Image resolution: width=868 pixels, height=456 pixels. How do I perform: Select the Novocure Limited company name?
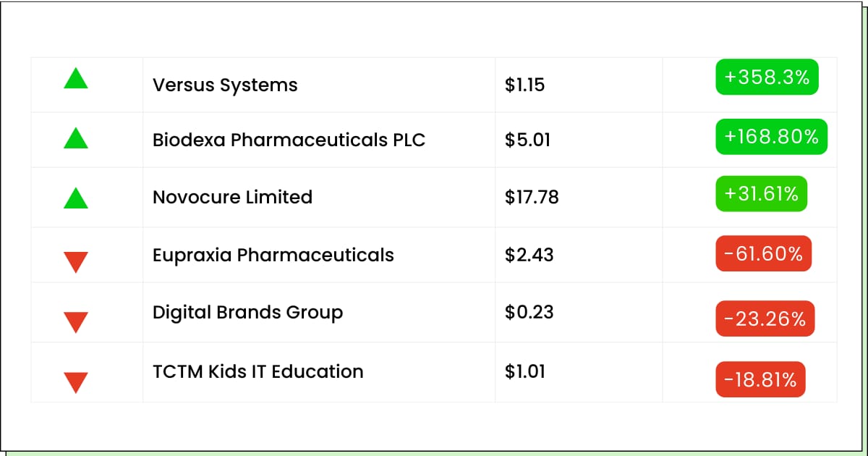(x=232, y=197)
